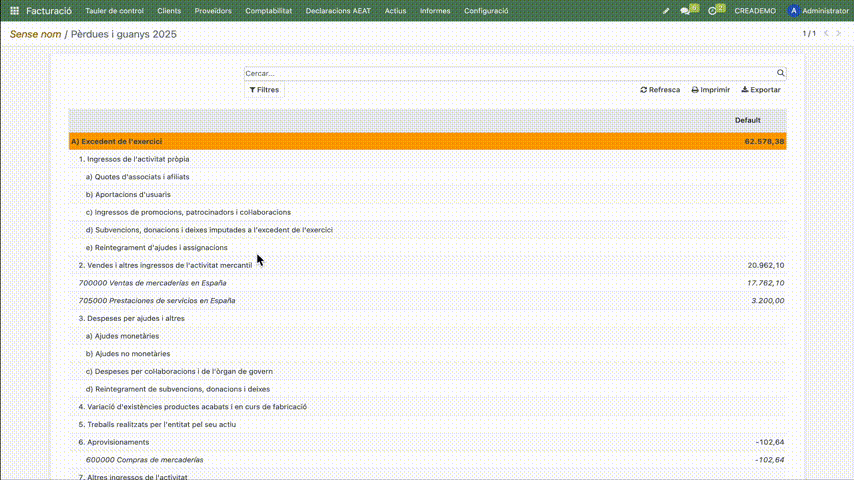
Task: Select the '600000 Compras de mercaderías' account row
Action: coord(144,460)
